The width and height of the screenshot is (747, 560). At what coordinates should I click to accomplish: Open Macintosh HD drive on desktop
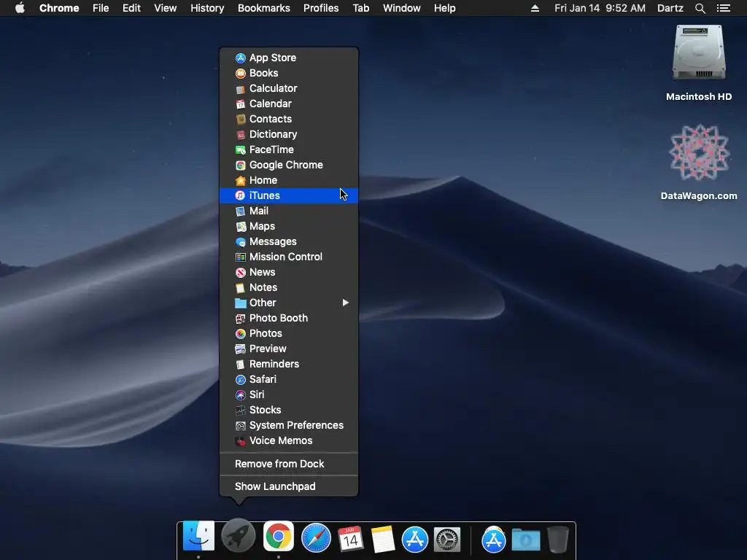699,63
